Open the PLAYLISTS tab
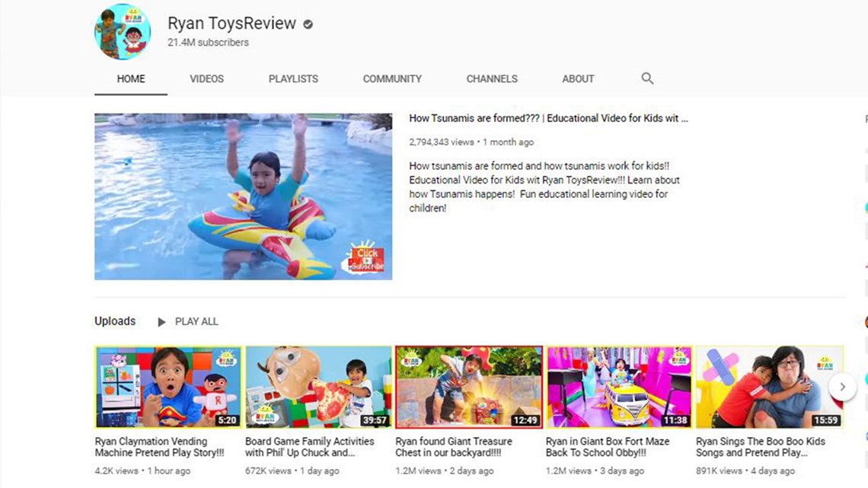This screenshot has height=488, width=868. 293,79
